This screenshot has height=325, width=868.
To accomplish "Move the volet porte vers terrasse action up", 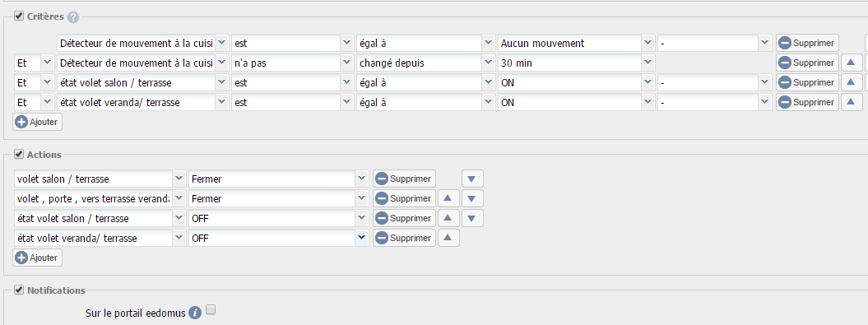I will coord(448,198).
